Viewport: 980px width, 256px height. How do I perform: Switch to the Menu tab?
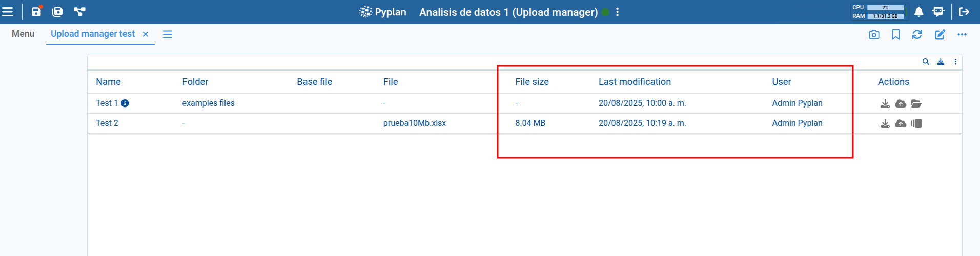tap(23, 34)
